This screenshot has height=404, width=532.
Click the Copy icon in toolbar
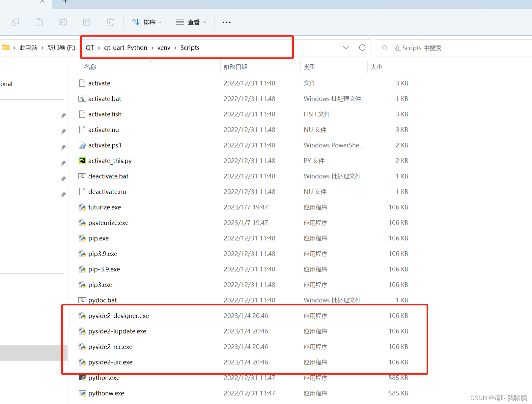point(15,22)
